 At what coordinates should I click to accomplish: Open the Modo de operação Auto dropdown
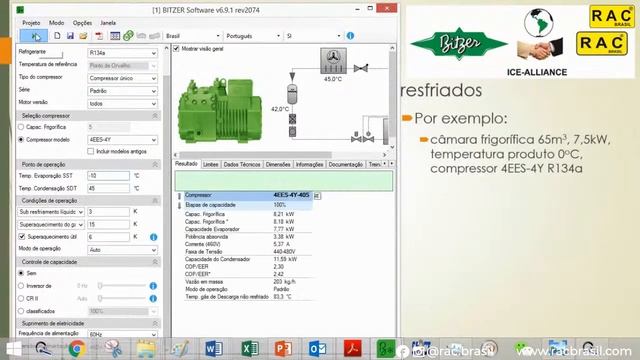(122, 250)
